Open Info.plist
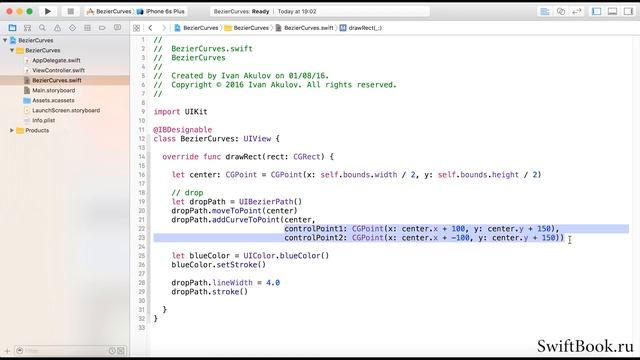 click(x=44, y=120)
